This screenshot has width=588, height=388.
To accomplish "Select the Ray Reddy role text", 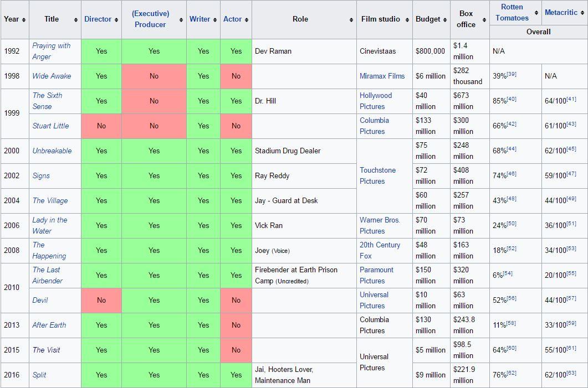I will tap(272, 175).
